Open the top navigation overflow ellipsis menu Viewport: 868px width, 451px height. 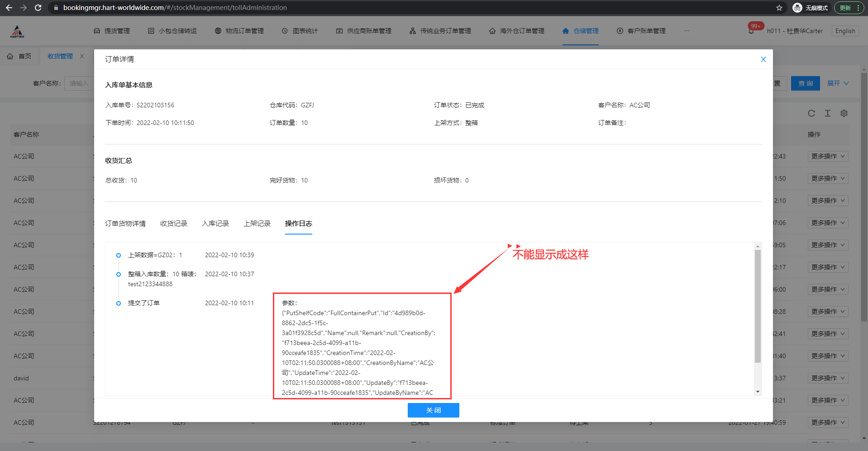(687, 31)
